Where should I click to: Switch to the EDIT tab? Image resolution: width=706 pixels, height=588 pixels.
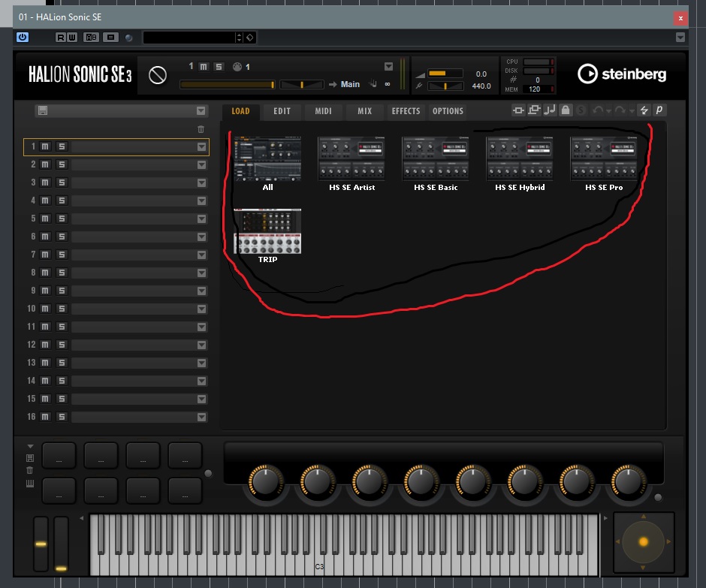point(282,111)
